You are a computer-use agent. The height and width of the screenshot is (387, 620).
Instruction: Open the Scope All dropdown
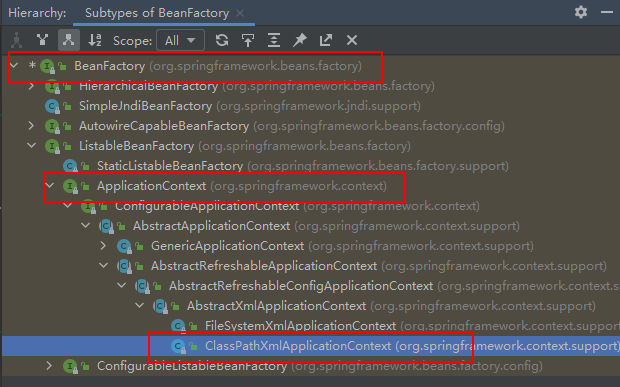tap(180, 40)
